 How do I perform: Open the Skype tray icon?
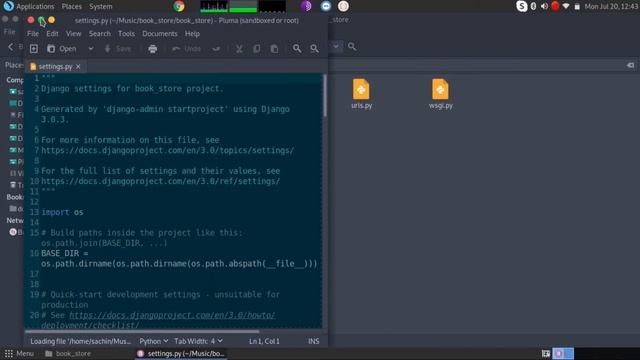click(x=521, y=6)
